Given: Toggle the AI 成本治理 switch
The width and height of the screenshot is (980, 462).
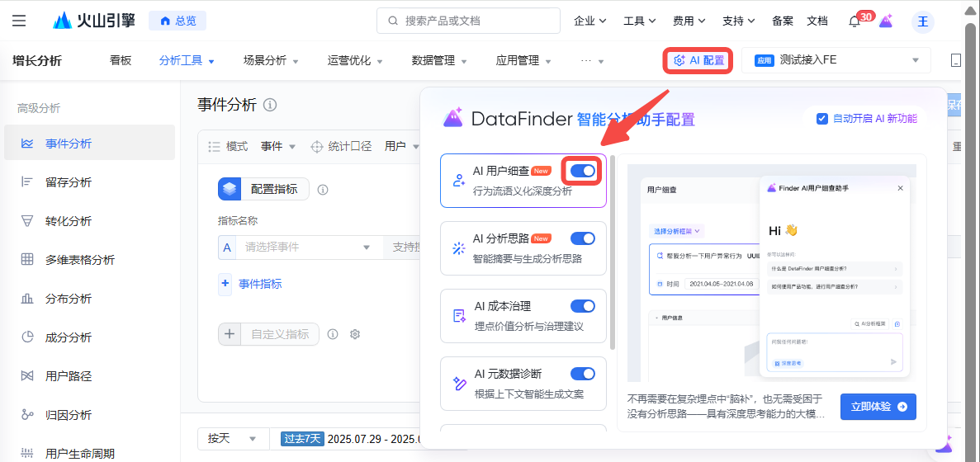Looking at the screenshot, I should 583,306.
